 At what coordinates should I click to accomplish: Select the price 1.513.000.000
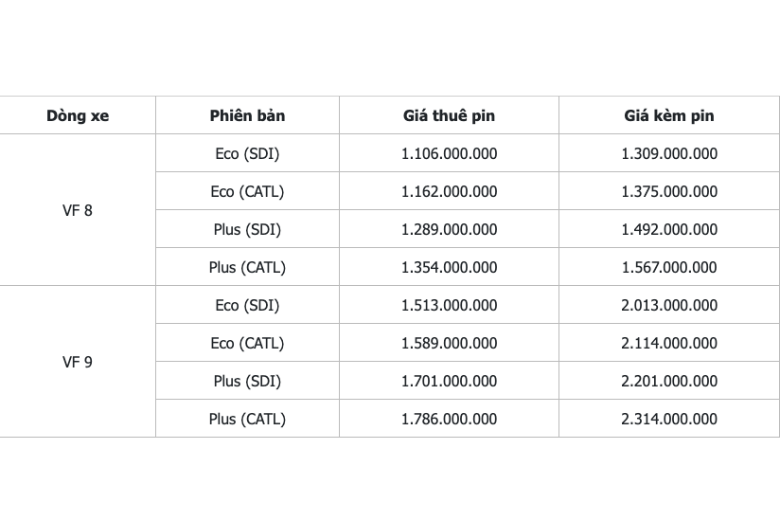pyautogui.click(x=449, y=306)
